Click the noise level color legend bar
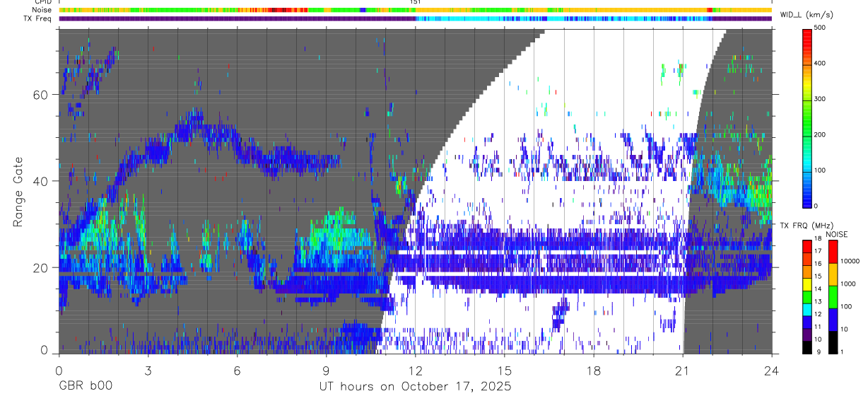The image size is (868, 401). pos(833,297)
